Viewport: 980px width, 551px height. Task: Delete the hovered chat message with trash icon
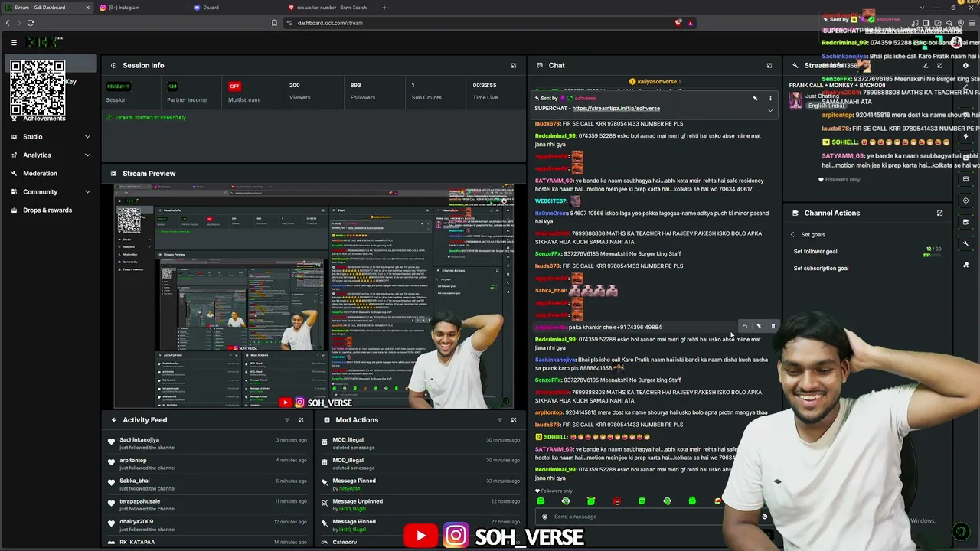[773, 327]
